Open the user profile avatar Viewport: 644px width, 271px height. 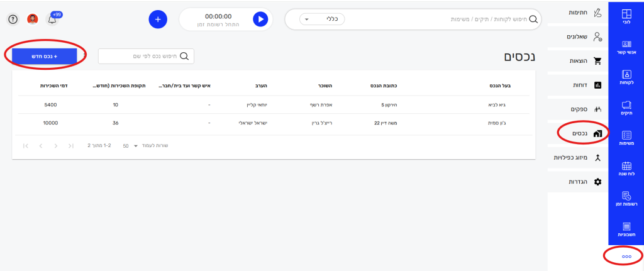pyautogui.click(x=33, y=19)
